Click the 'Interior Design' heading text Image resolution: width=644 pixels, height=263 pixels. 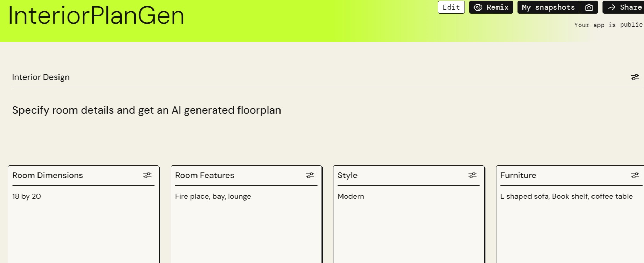(x=41, y=77)
